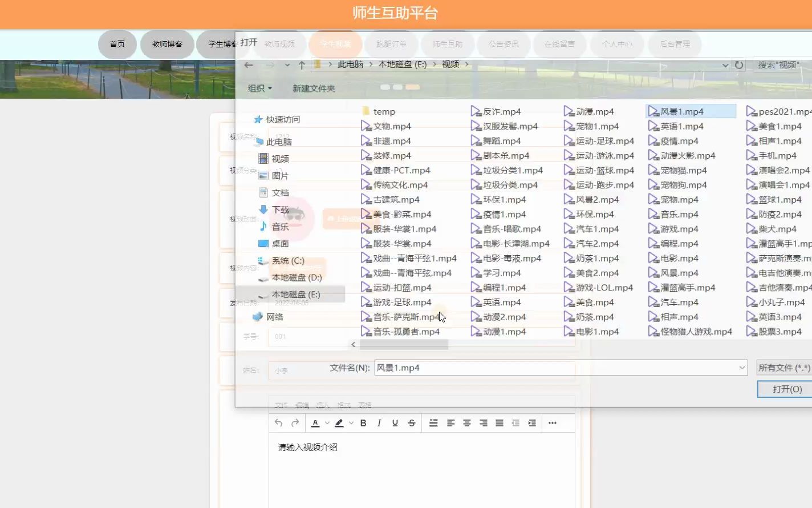Toggle strikethrough formatting in editor
Image resolution: width=812 pixels, height=508 pixels.
tap(411, 423)
